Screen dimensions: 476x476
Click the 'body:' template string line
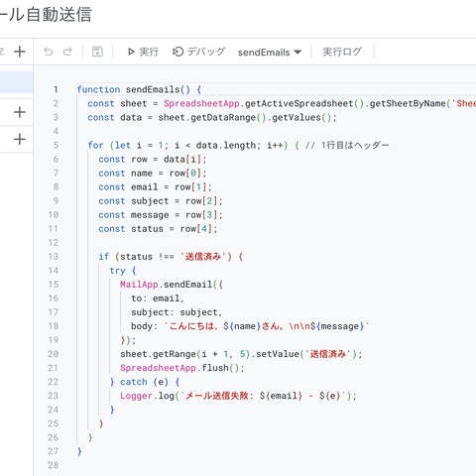tap(250, 326)
